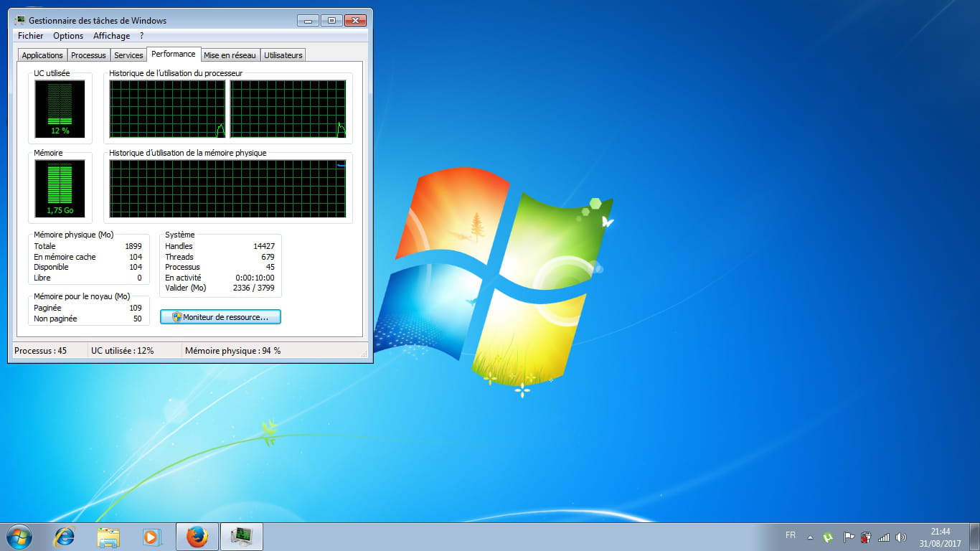Select the Performance tab
The width and height of the screenshot is (980, 551).
point(174,54)
